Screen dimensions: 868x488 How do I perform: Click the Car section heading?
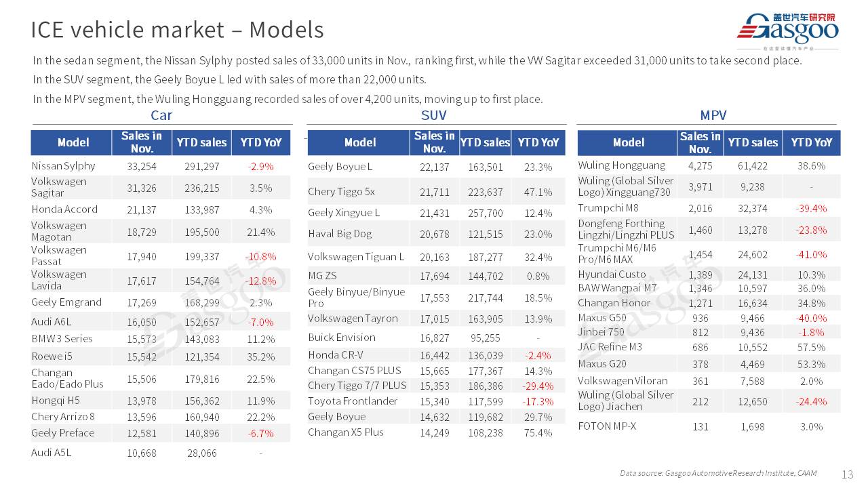click(161, 115)
